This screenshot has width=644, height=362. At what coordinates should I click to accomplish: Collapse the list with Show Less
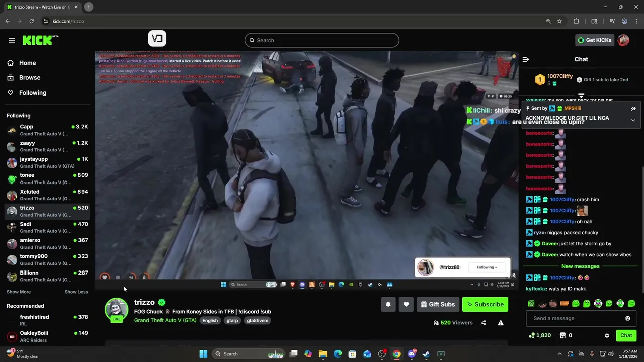click(x=76, y=292)
